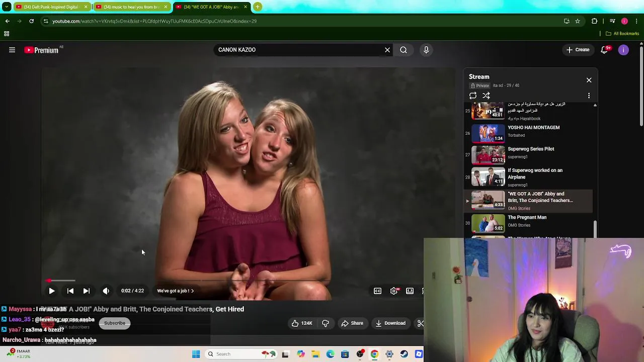Download the video
This screenshot has height=362, width=644.
390,323
